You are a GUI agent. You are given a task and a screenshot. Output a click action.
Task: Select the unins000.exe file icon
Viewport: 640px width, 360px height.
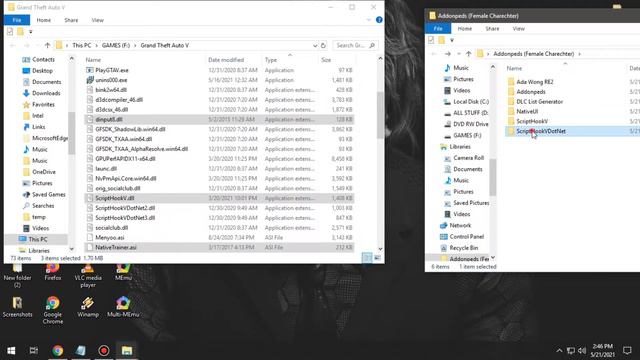(90, 80)
